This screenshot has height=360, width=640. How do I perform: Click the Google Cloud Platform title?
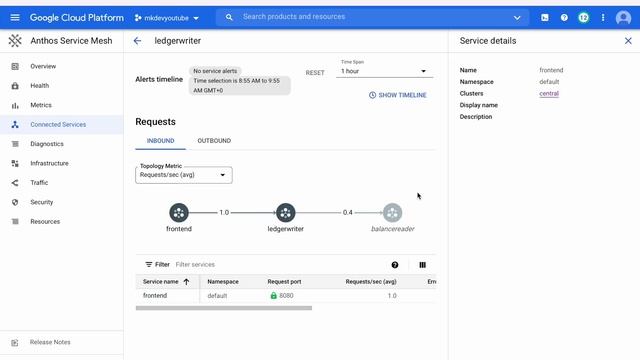77,18
